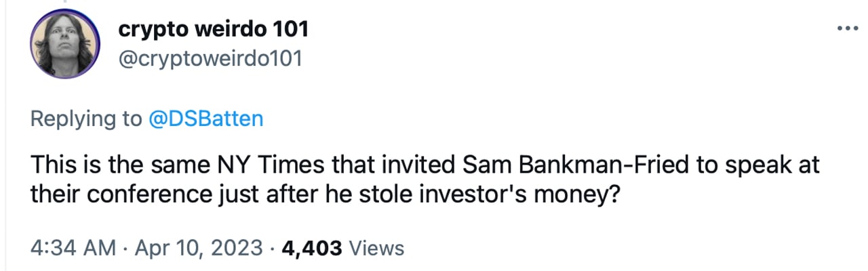Visit the @cryptoweirdo101 handle link

pos(210,59)
